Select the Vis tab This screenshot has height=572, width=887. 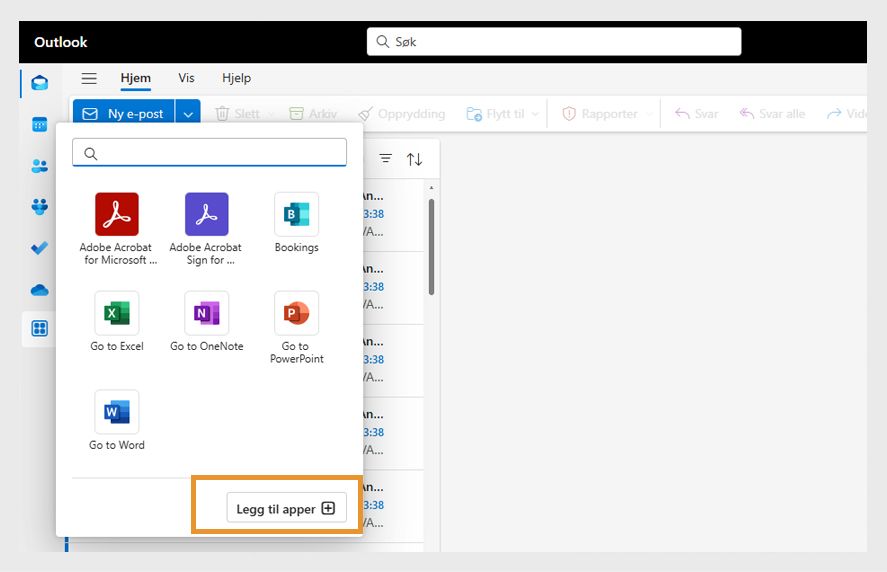pos(186,78)
